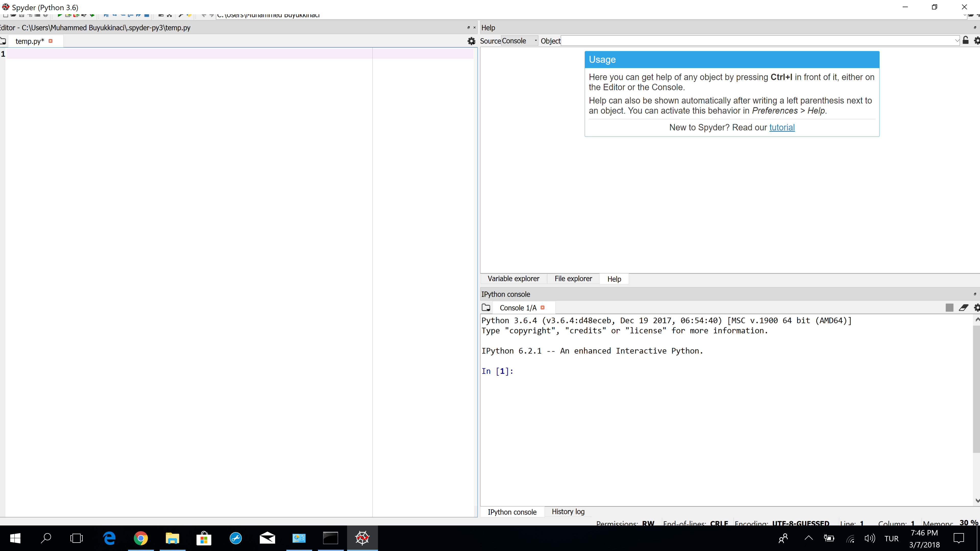Open Help pane options gear
The height and width of the screenshot is (551, 980).
(977, 41)
